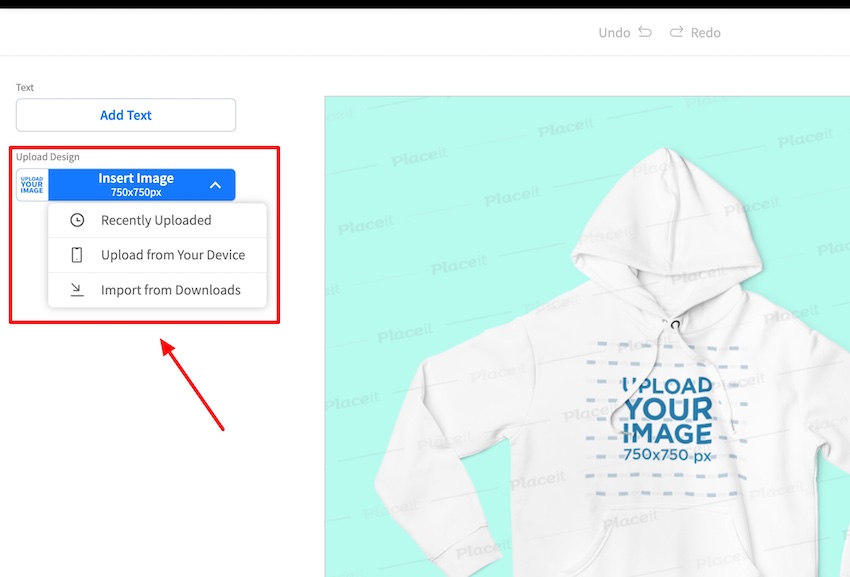Click the phone device icon in dropdown
The width and height of the screenshot is (850, 577).
77,255
